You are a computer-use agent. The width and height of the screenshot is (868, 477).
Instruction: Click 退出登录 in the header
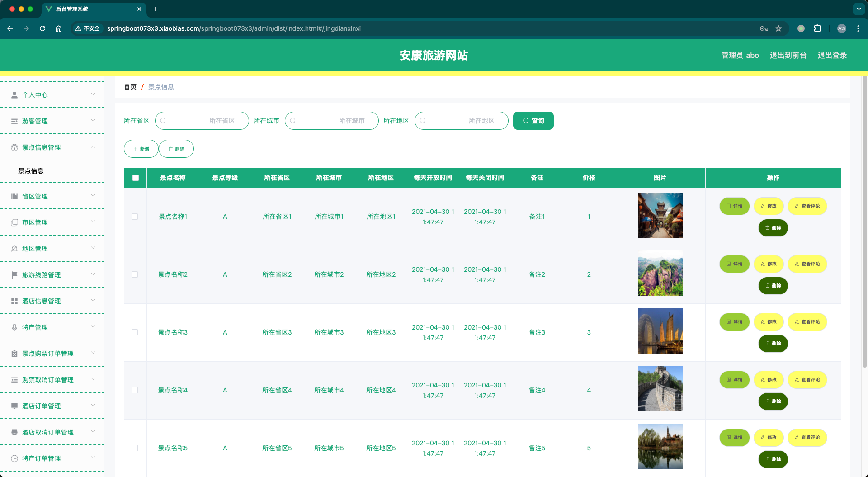click(x=832, y=55)
